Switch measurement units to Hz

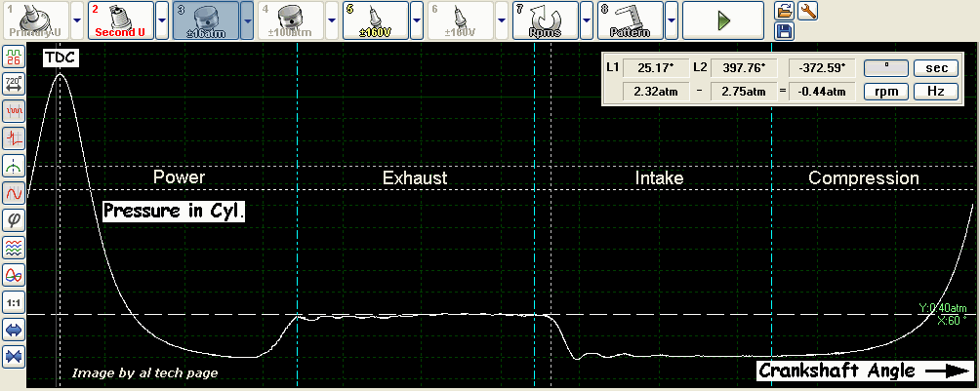pyautogui.click(x=935, y=92)
